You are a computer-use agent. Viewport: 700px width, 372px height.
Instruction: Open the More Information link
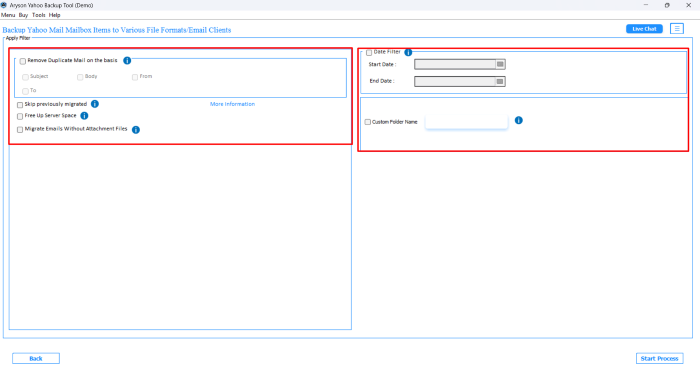click(232, 104)
